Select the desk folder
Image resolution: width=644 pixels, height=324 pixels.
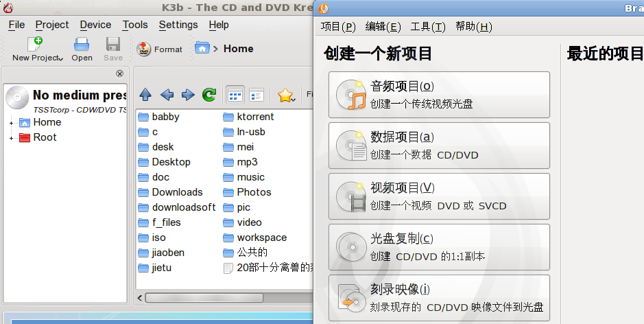click(x=156, y=147)
